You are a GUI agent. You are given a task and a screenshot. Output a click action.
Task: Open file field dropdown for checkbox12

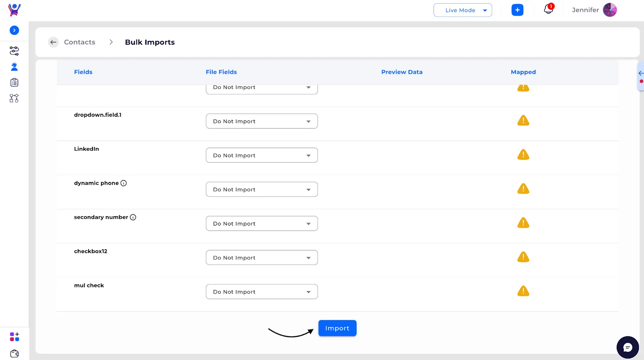pos(262,258)
